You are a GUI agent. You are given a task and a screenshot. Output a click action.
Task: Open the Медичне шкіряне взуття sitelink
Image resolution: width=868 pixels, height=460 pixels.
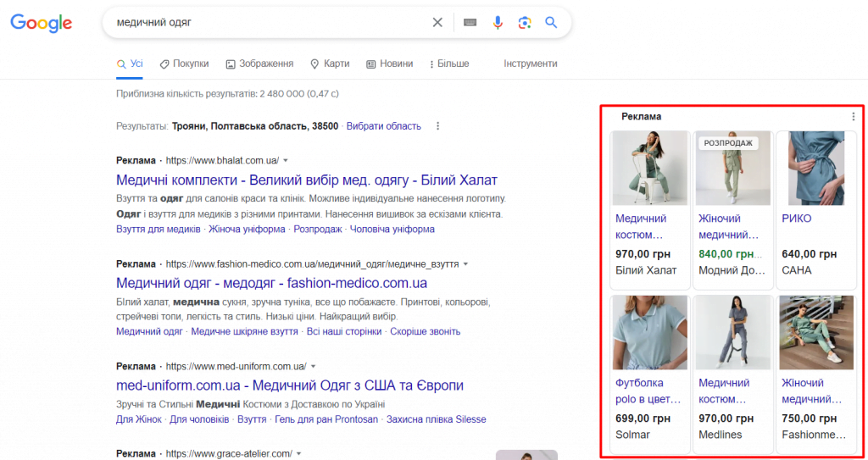pyautogui.click(x=245, y=331)
